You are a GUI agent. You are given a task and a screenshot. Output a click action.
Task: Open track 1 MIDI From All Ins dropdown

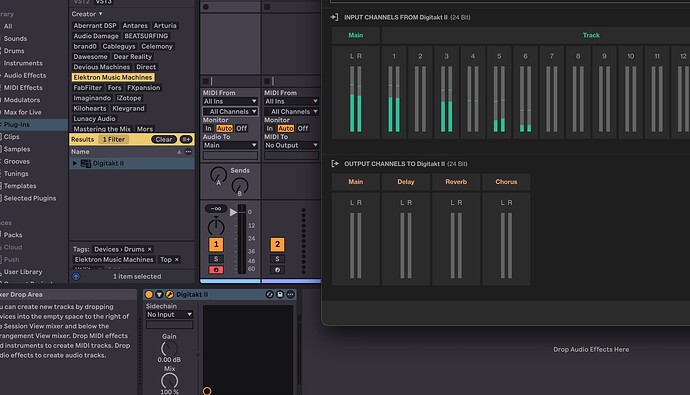(x=230, y=101)
